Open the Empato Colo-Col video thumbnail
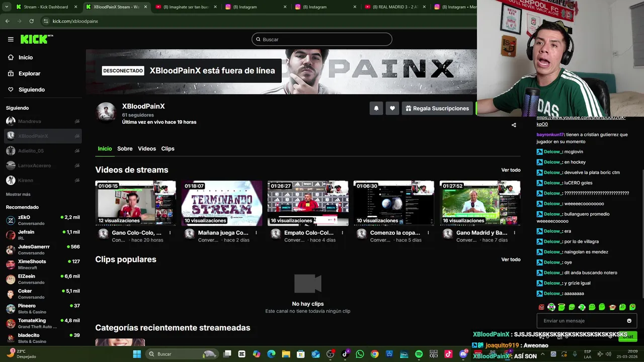 tap(308, 203)
